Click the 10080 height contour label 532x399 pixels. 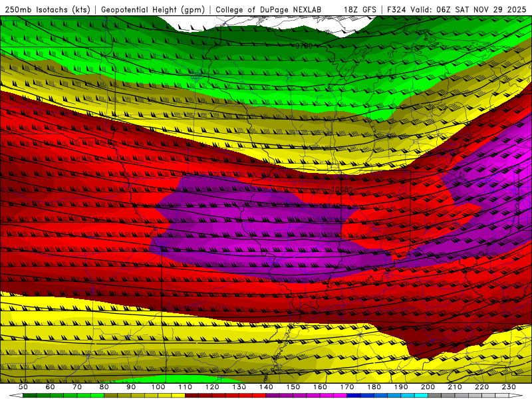click(342, 190)
